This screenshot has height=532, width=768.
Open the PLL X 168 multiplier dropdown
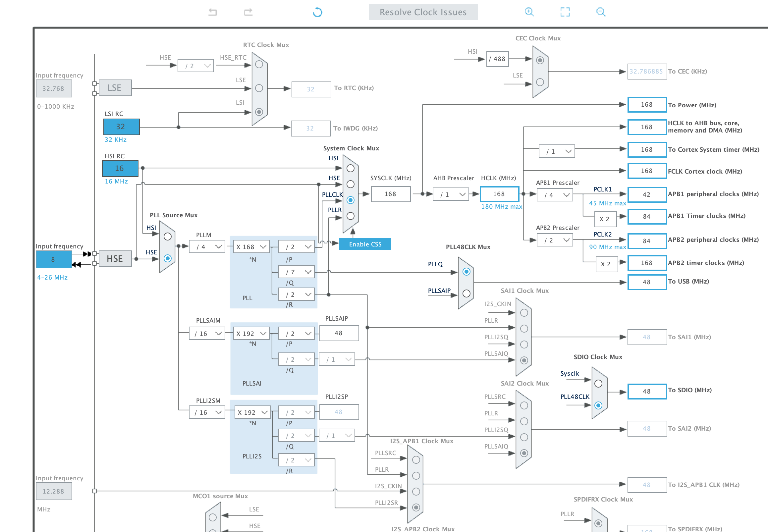[x=251, y=247]
